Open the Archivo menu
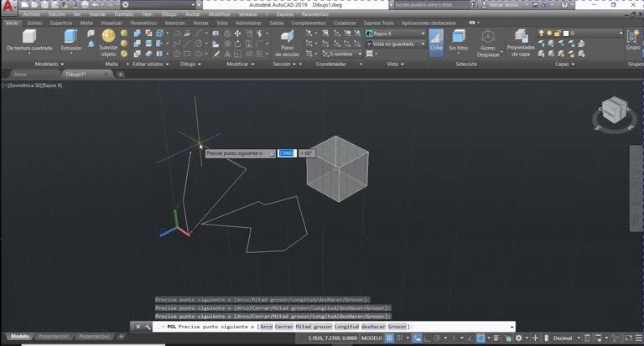The image size is (644, 346). coord(31,14)
